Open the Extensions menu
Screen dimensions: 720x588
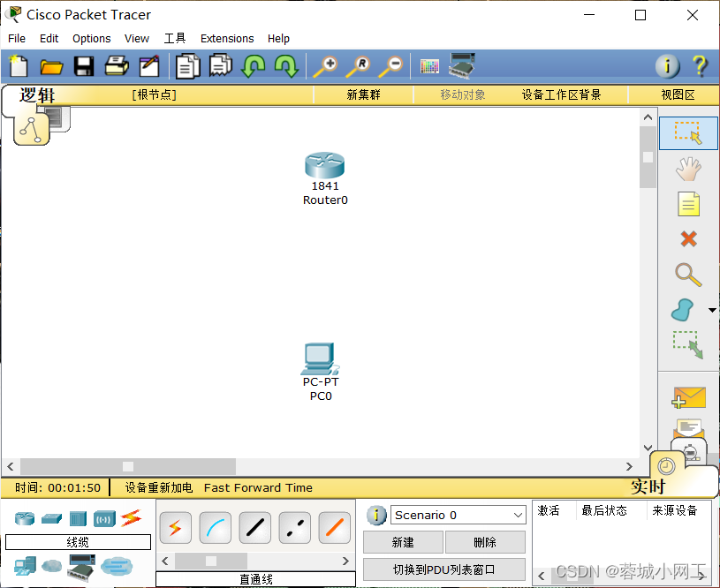coord(227,39)
